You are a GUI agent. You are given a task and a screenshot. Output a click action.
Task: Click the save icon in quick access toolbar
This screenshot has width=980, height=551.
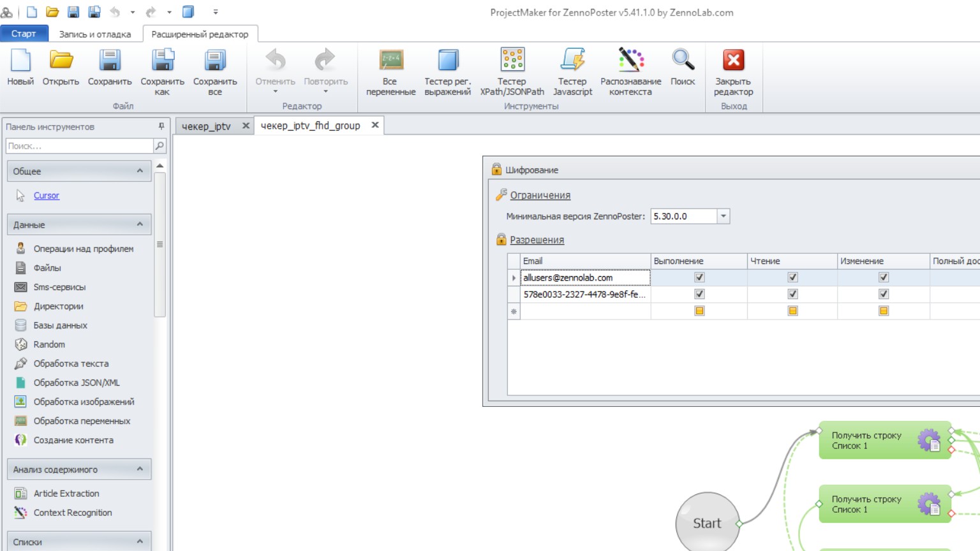pos(73,12)
